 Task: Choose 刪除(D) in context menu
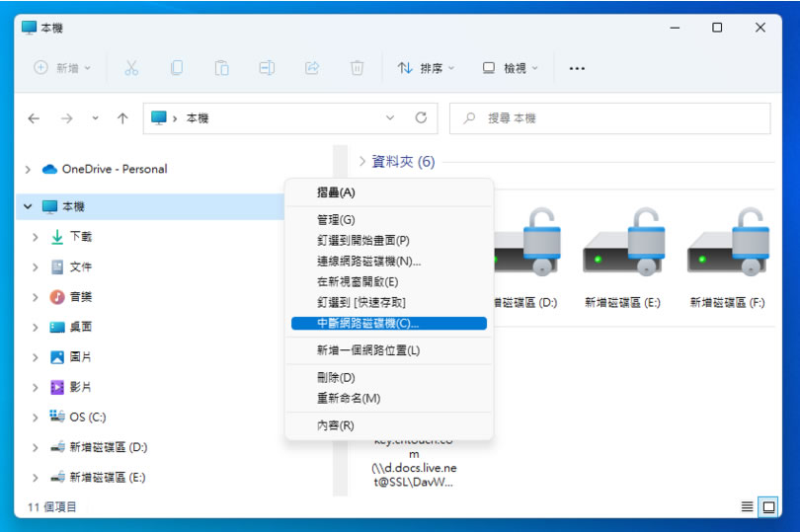coord(389,377)
